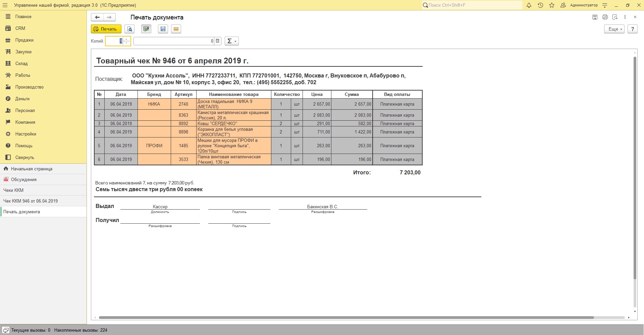Save document with floppy disk icon
644x335 pixels.
[x=163, y=29]
